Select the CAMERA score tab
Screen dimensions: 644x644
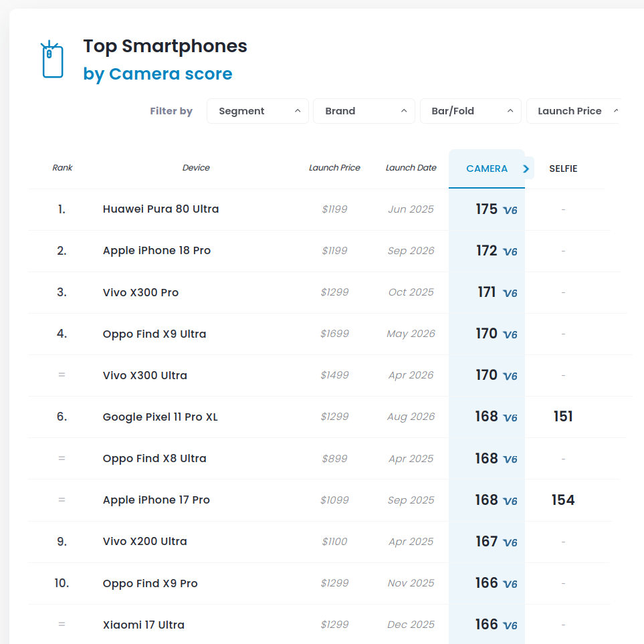487,169
